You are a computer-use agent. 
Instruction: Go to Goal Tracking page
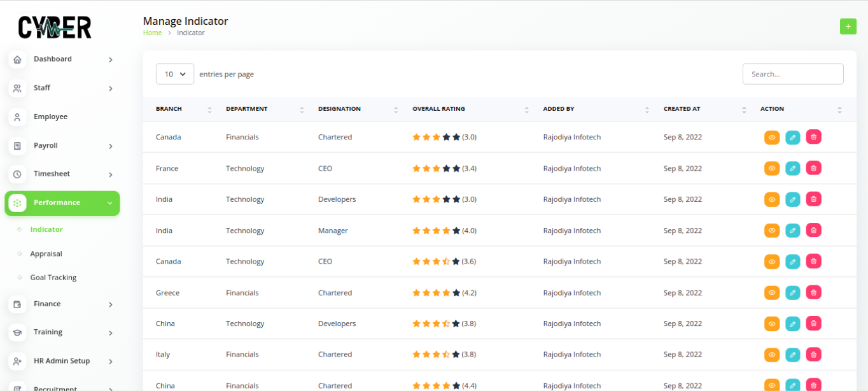click(x=53, y=278)
